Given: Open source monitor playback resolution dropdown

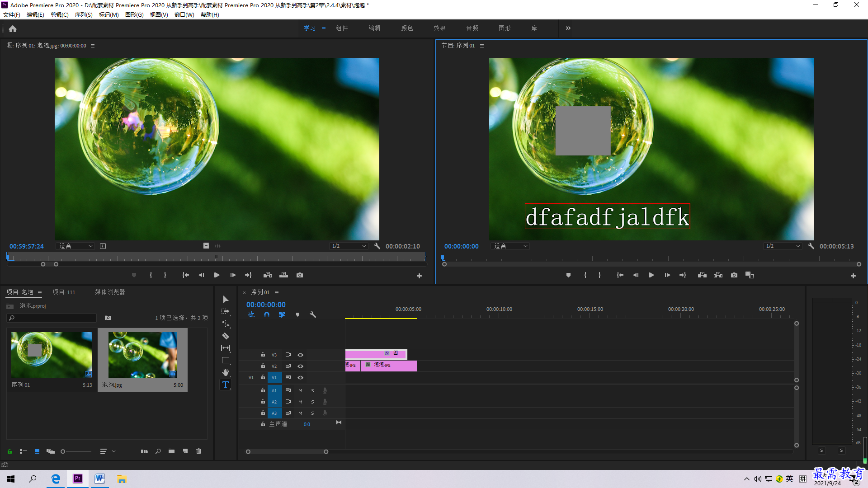Looking at the screenshot, I should click(x=348, y=246).
